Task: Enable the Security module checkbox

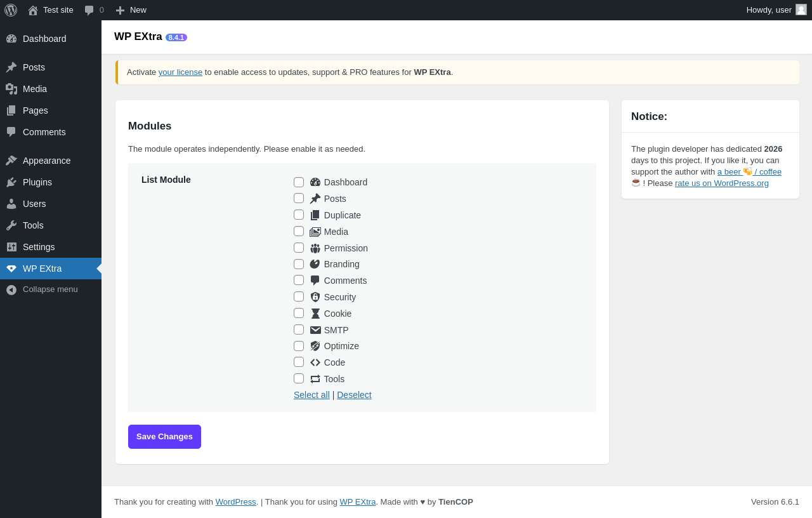Action: tap(299, 296)
